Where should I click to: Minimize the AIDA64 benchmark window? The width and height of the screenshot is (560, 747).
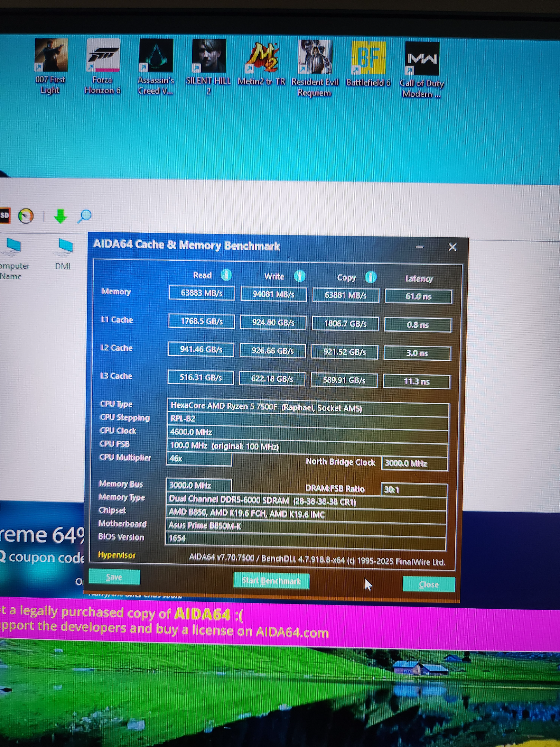tap(420, 247)
